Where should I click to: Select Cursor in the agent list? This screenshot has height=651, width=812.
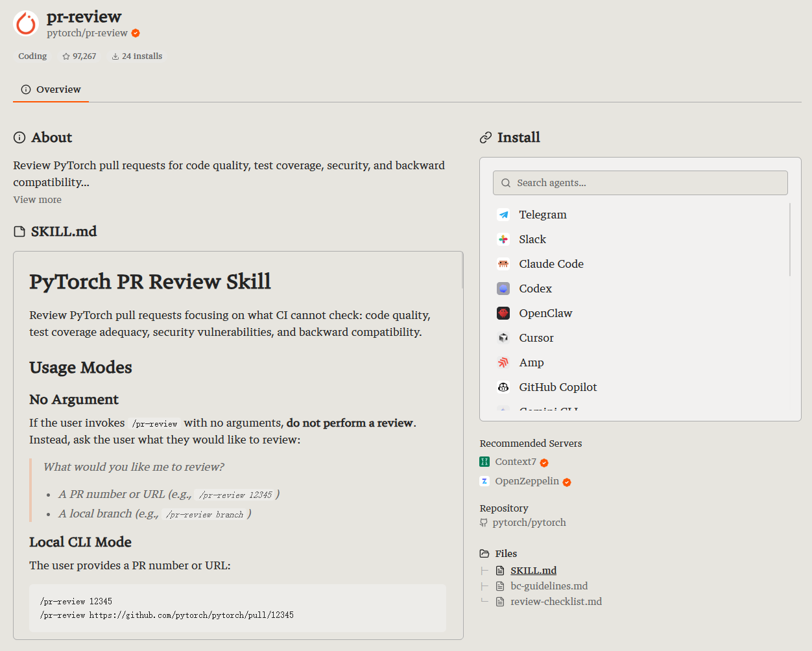click(640, 338)
